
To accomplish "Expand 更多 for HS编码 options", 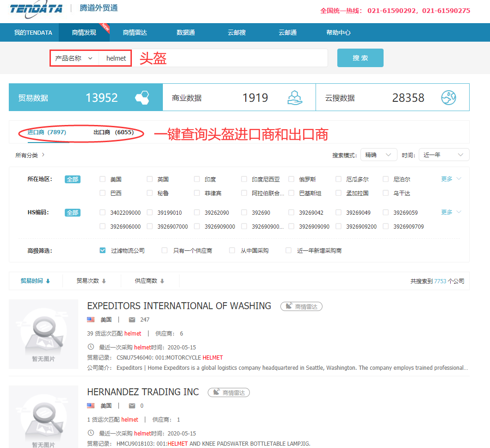I will point(451,212).
